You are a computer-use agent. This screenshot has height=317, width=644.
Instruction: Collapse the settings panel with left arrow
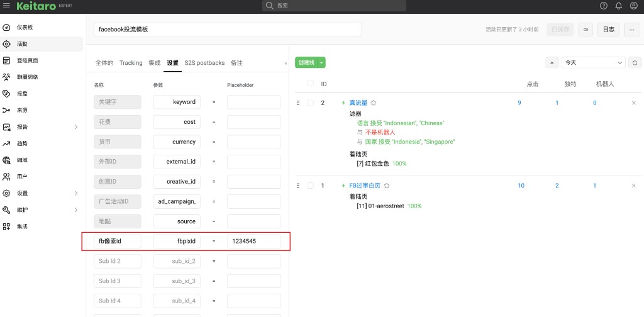(x=286, y=64)
